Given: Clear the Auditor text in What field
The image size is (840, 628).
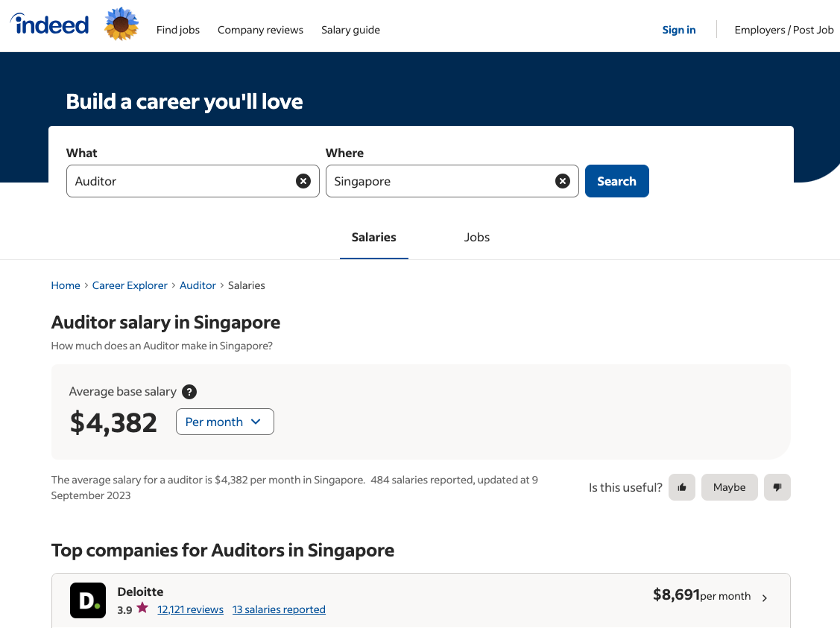Looking at the screenshot, I should pos(303,181).
